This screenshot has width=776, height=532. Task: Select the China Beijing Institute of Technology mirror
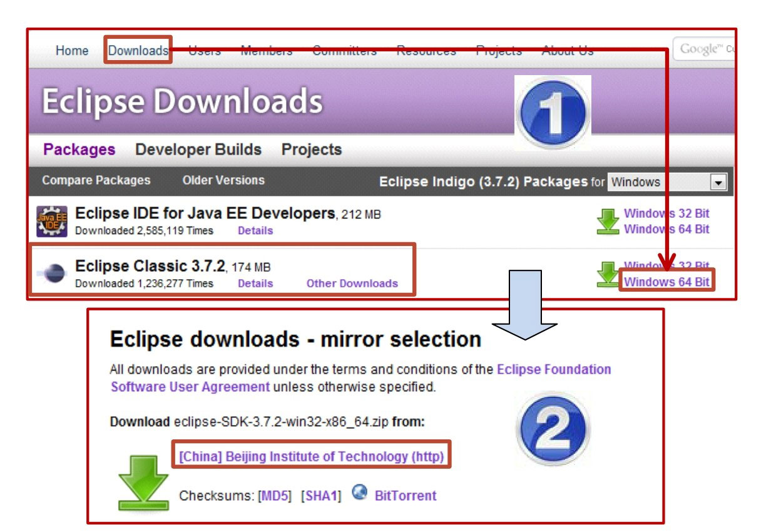(312, 457)
